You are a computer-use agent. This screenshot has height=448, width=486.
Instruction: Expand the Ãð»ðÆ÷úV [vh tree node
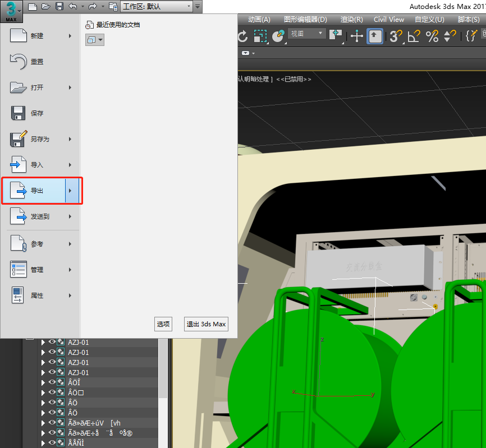point(43,423)
